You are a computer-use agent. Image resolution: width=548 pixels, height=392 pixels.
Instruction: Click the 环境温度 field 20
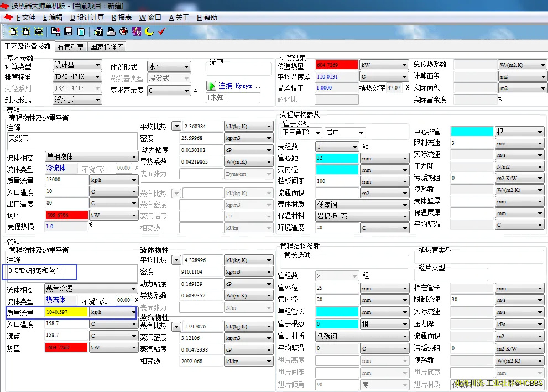coord(337,228)
